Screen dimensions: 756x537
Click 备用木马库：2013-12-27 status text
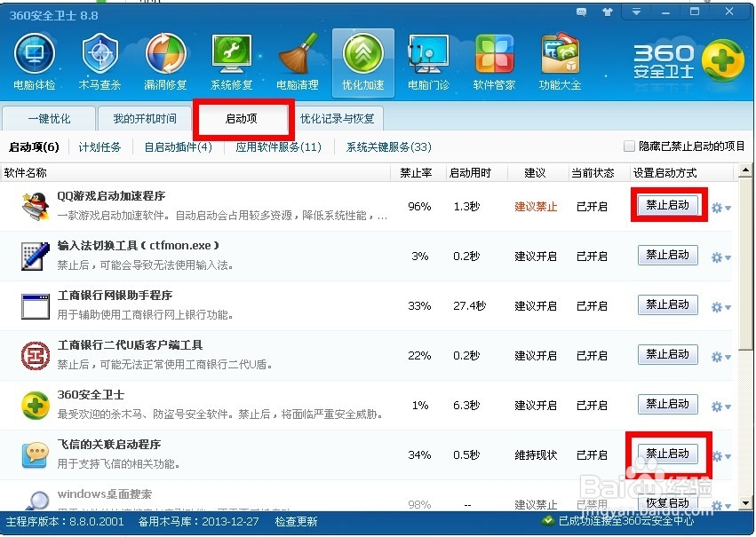click(199, 522)
